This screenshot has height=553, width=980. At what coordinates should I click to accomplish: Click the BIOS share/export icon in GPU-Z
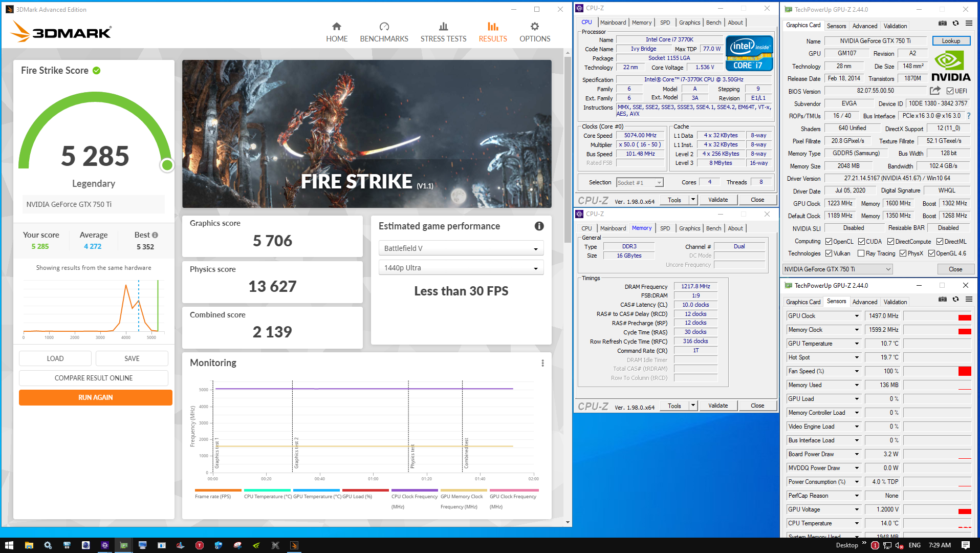click(935, 91)
